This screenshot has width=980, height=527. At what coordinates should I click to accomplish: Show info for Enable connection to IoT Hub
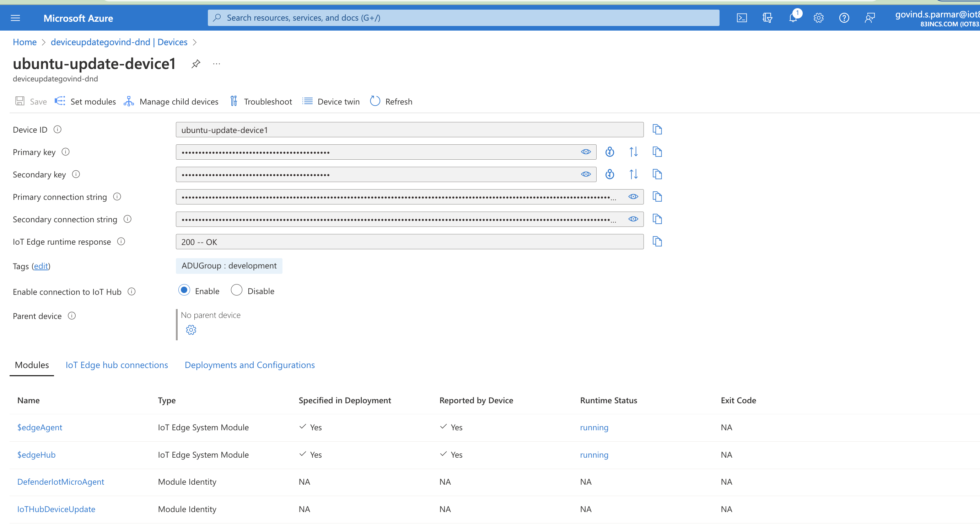click(131, 292)
